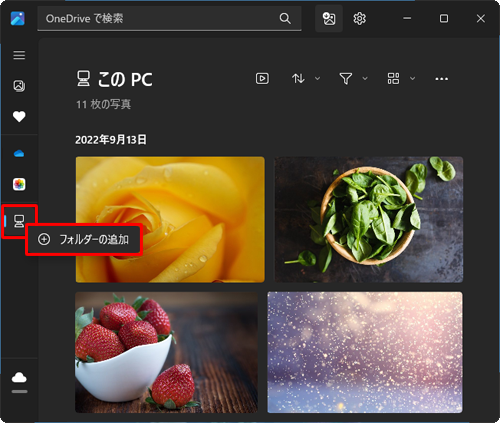
Task: Start slideshow with play icon
Action: [x=262, y=79]
